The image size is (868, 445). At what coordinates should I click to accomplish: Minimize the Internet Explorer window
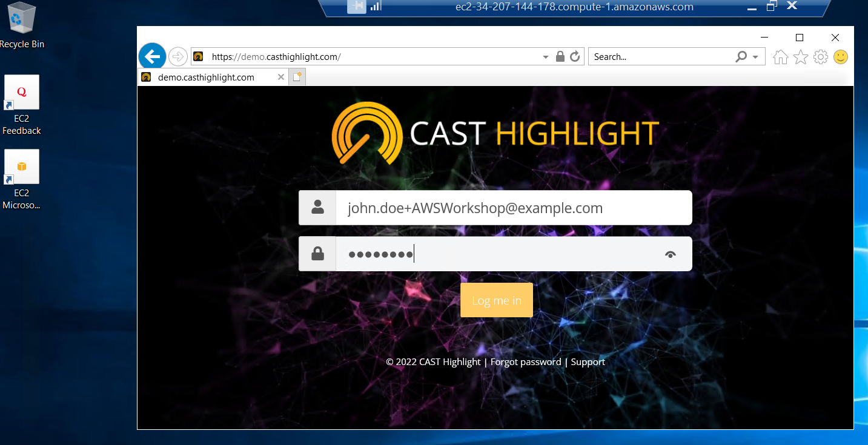764,38
